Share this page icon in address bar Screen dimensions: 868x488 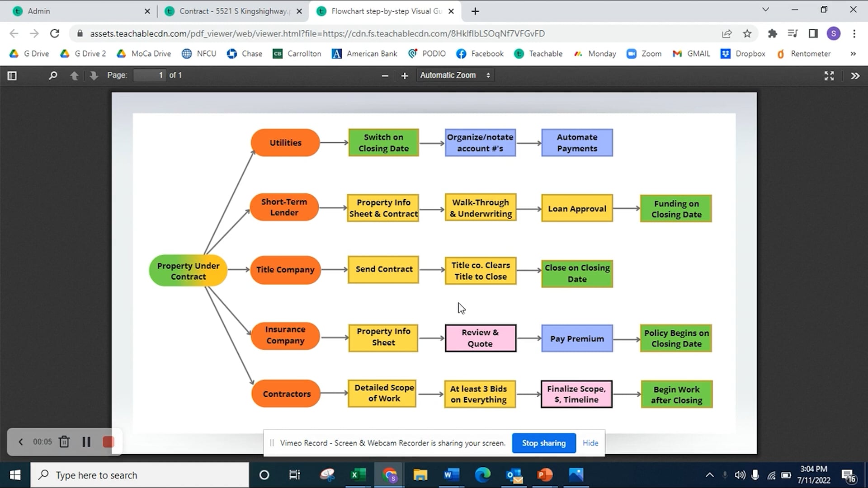727,33
